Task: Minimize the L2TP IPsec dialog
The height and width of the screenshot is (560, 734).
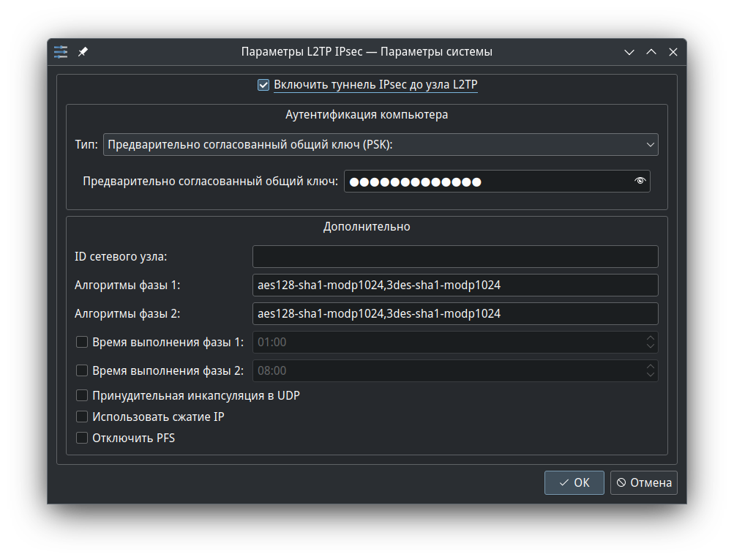Action: tap(629, 52)
